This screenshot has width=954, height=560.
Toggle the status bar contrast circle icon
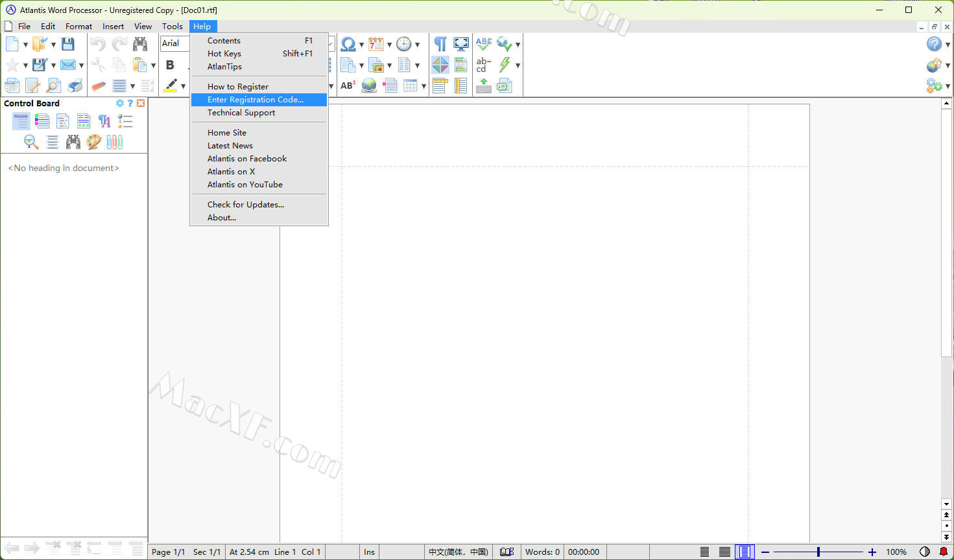[925, 552]
